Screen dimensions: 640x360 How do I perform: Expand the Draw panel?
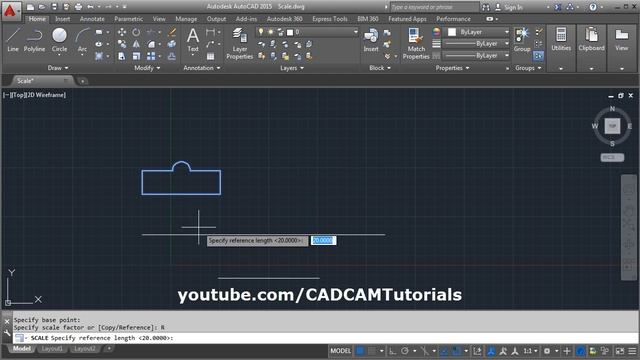58,68
